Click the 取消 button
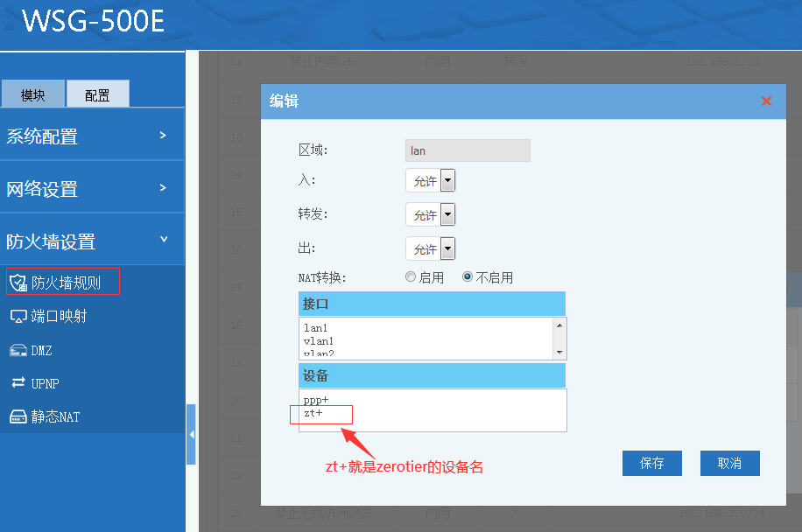Screen dimensions: 802x532 click(729, 463)
